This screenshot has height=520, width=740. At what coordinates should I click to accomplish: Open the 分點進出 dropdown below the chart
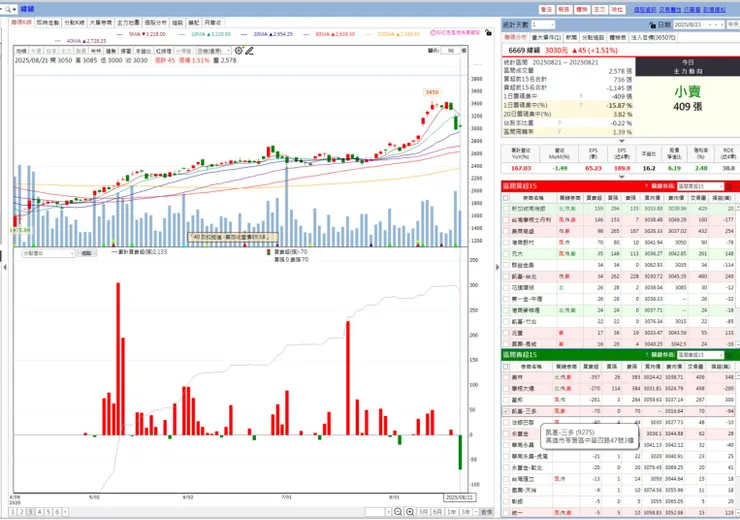(49, 253)
